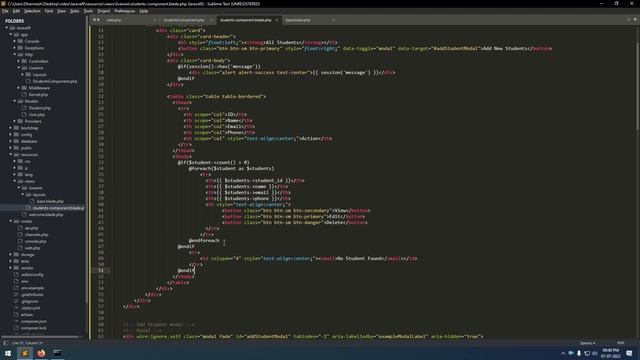
Task: Expand the Exceptions folder
Action: [x=15, y=48]
